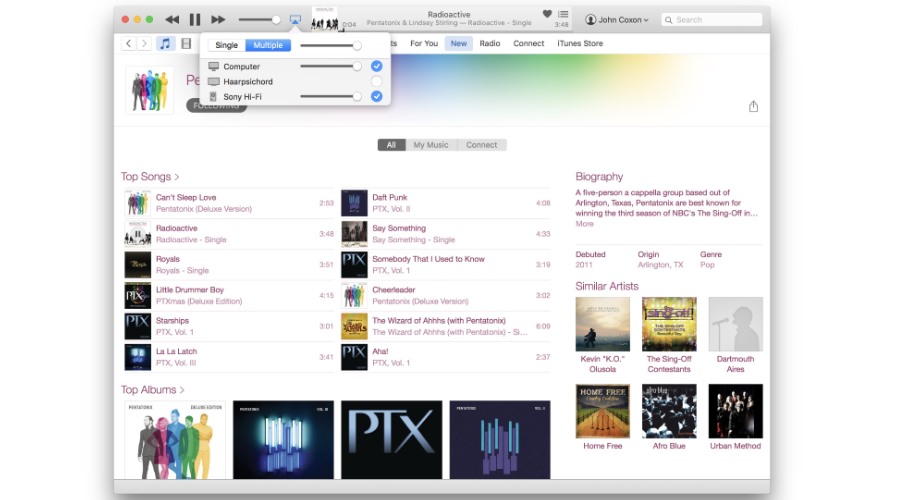Focus the Search field
Viewport: 900px width, 500px height.
[712, 20]
